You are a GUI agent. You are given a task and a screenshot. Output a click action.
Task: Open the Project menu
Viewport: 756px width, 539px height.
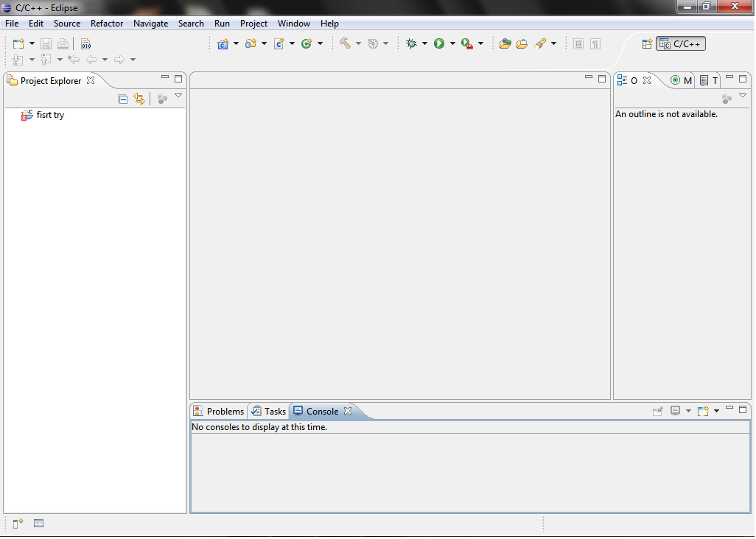pyautogui.click(x=253, y=23)
